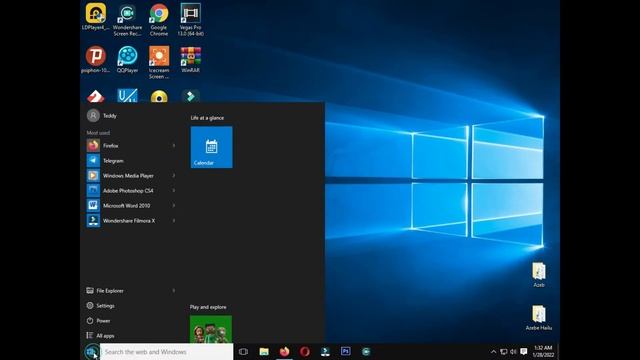Open LDPlayer4 desktop shortcut
Image resolution: width=640 pixels, height=360 pixels.
pyautogui.click(x=96, y=16)
